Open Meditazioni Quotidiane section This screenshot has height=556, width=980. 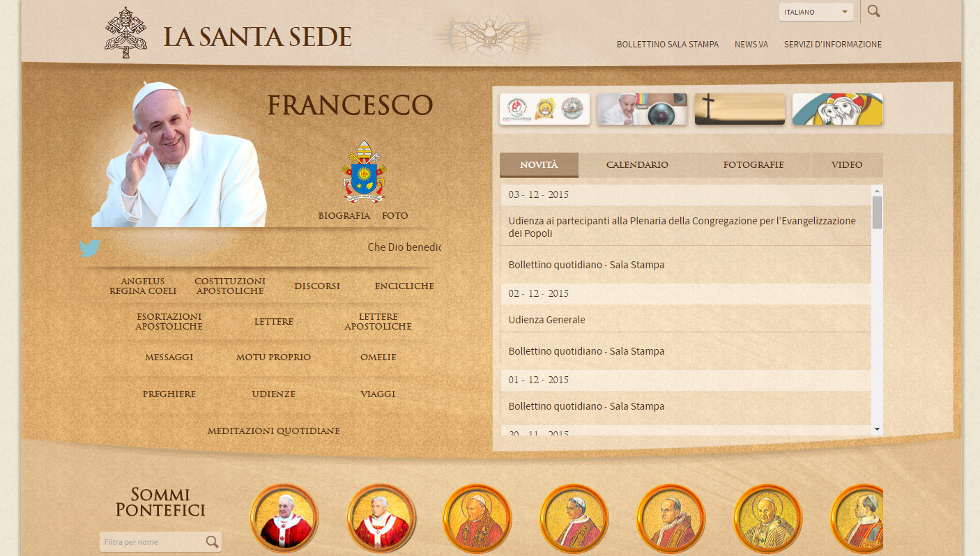(x=274, y=431)
